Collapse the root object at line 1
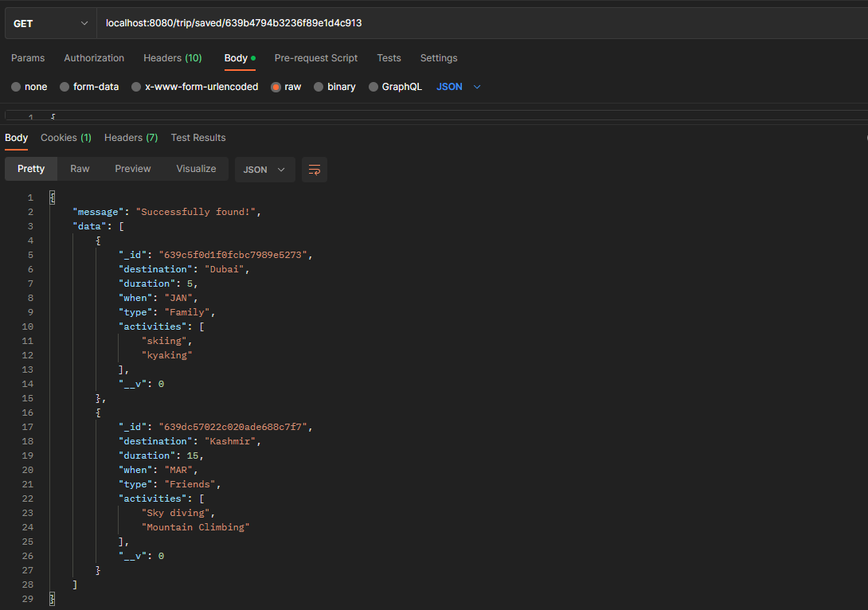The width and height of the screenshot is (868, 610). pos(52,197)
